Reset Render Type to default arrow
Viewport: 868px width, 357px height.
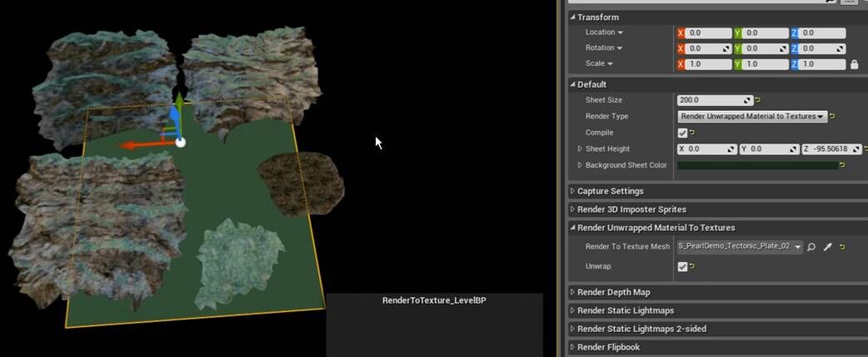[833, 117]
